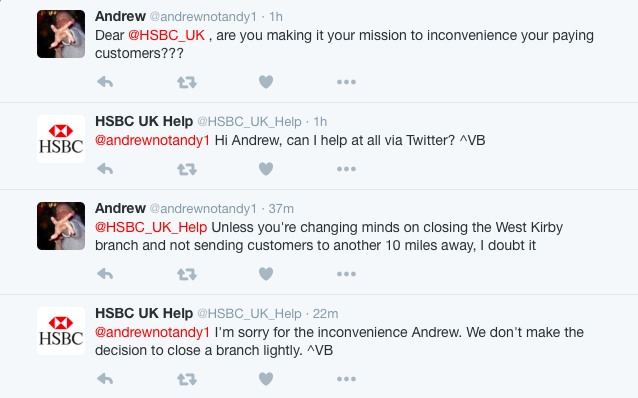The height and width of the screenshot is (398, 638).
Task: Open more options on Andrew's first tweet
Action: tap(346, 82)
